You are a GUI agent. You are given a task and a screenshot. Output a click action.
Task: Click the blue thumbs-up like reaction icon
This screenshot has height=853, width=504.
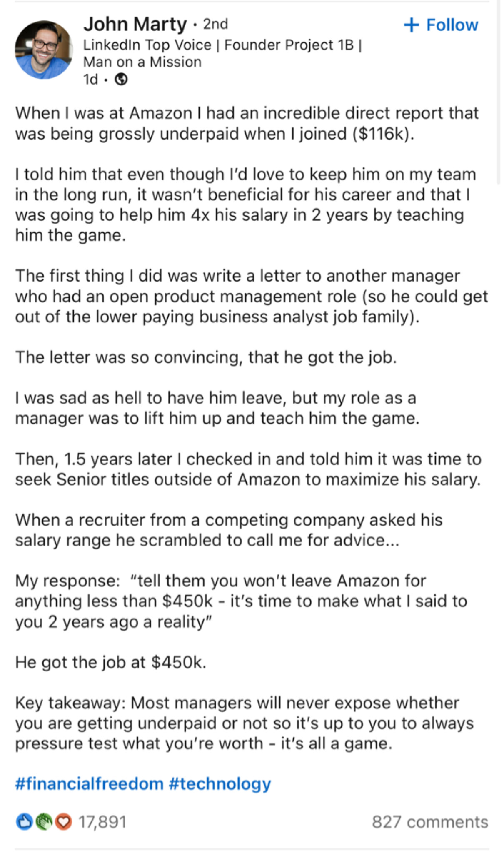pyautogui.click(x=24, y=822)
